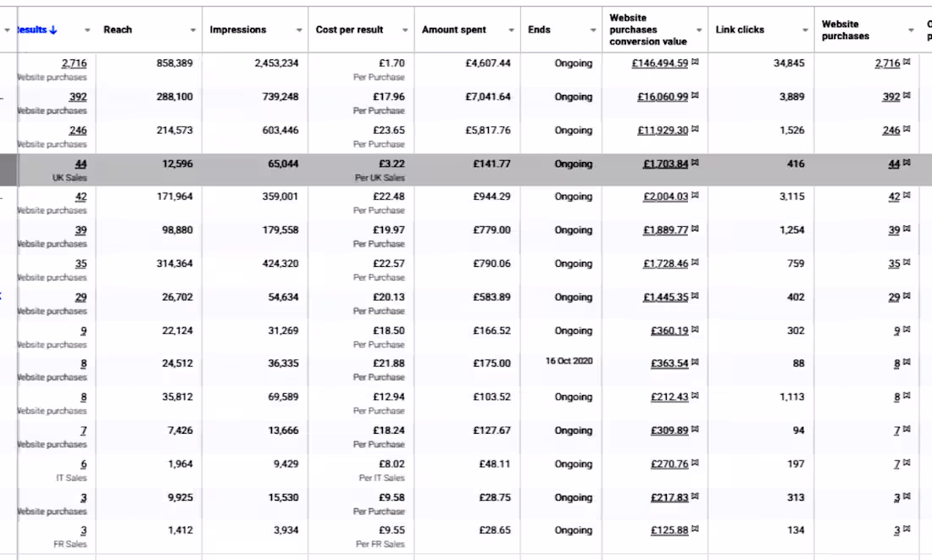Open the Reach column dropdown arrow
This screenshot has height=560, width=932.
click(x=194, y=30)
